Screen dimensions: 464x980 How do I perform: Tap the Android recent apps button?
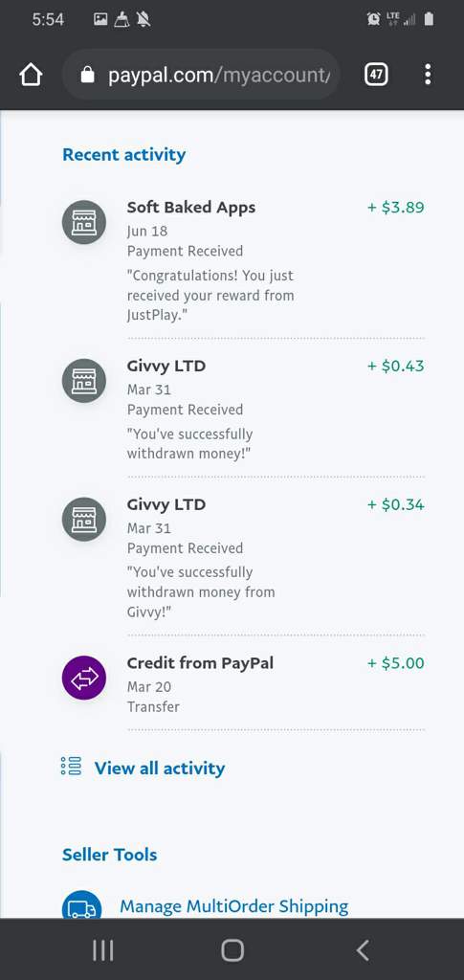tap(103, 950)
